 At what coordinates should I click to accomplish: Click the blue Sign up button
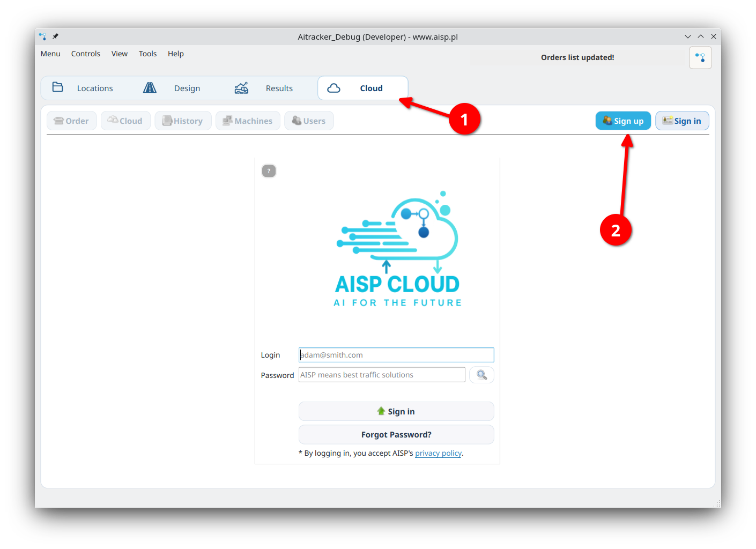[x=623, y=121]
